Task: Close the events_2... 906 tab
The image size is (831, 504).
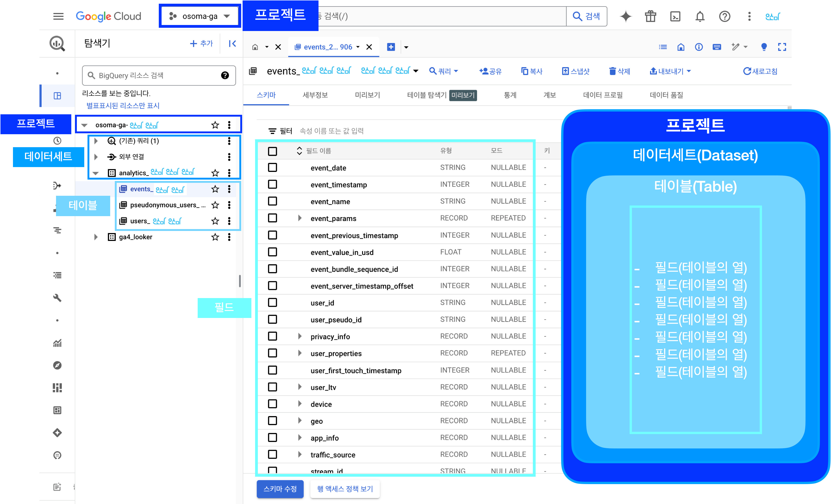Action: [369, 47]
